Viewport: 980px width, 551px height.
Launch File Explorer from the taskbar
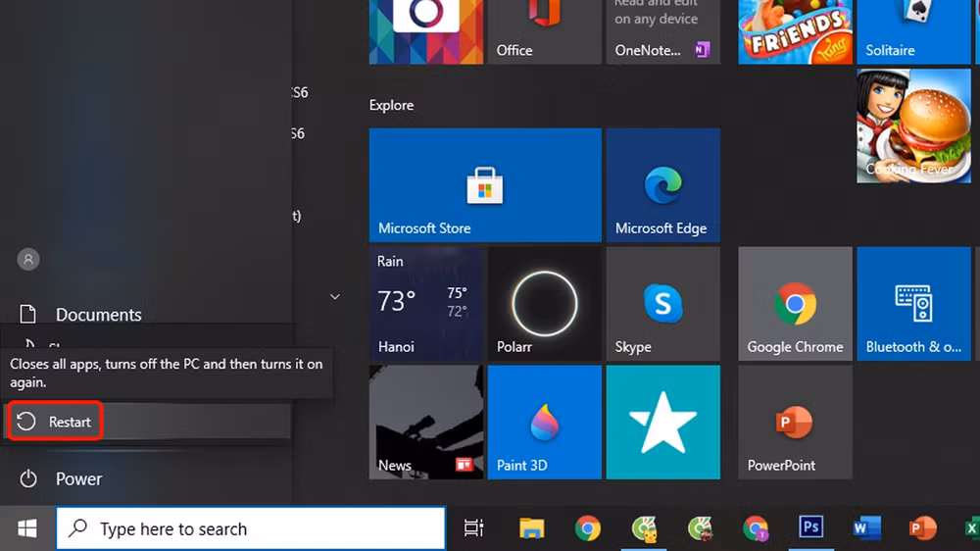click(x=531, y=529)
